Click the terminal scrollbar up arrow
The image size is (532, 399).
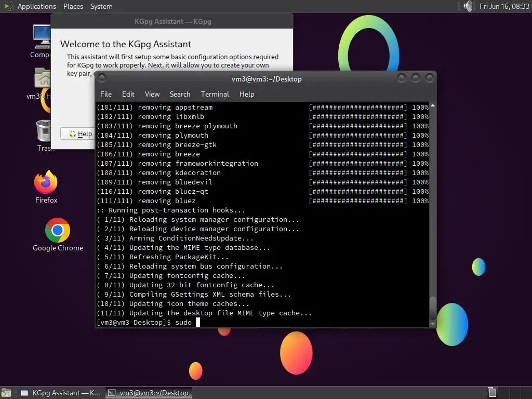click(433, 106)
